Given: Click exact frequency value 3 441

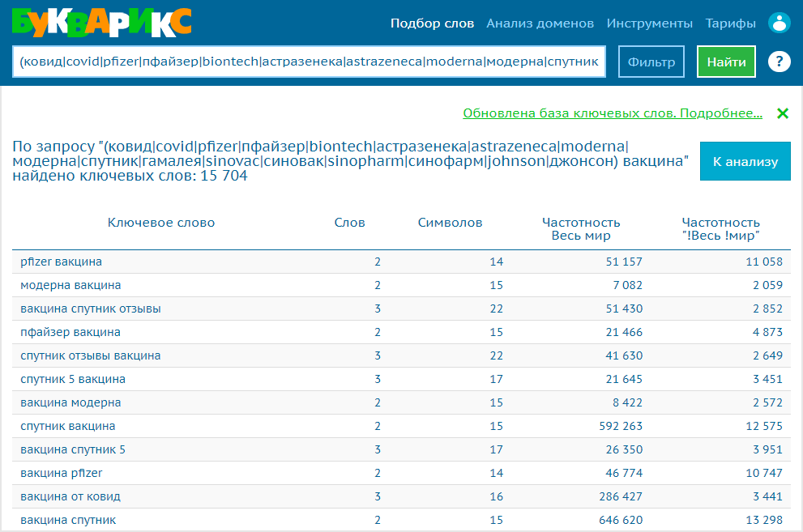Looking at the screenshot, I should pos(767,496).
